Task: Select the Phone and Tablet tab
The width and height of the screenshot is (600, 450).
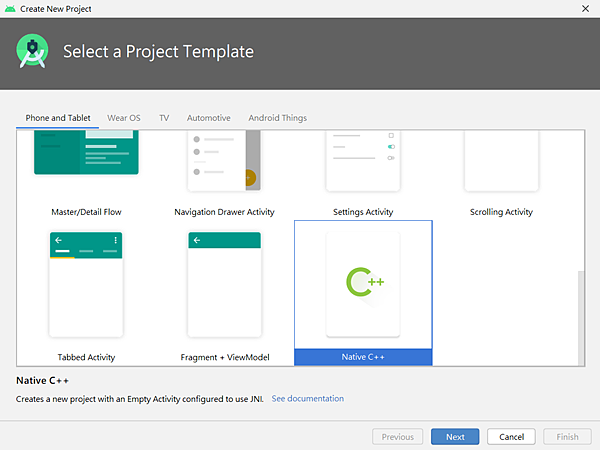Action: (x=58, y=118)
